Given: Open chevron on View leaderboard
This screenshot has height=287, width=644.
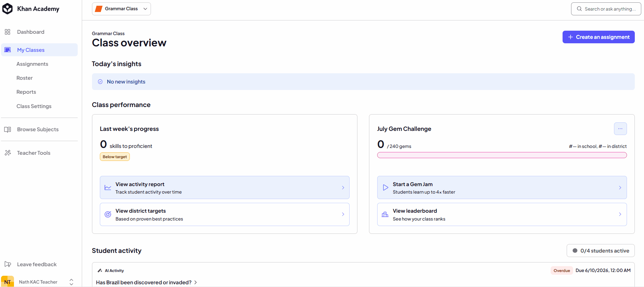Looking at the screenshot, I should [x=620, y=214].
